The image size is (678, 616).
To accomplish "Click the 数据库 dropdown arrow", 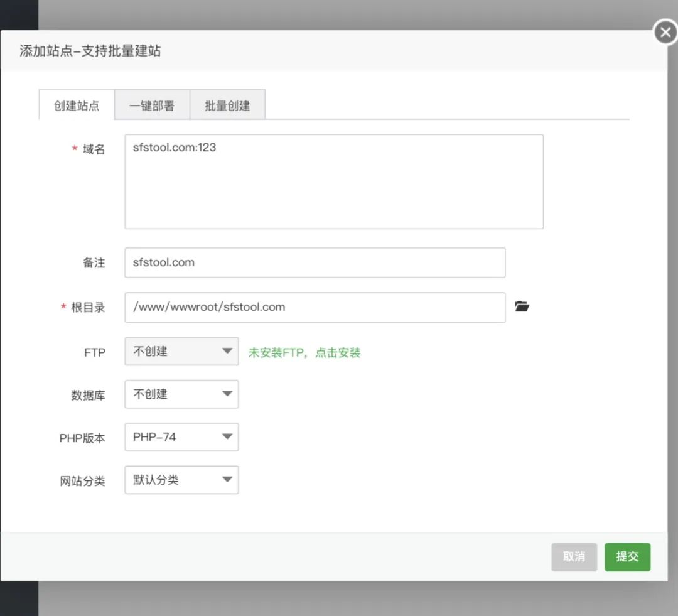I will [227, 394].
